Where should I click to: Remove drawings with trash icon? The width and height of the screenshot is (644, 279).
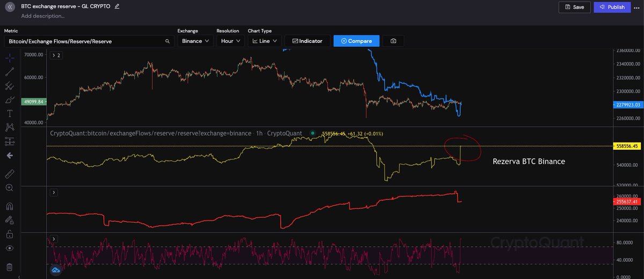point(10,267)
